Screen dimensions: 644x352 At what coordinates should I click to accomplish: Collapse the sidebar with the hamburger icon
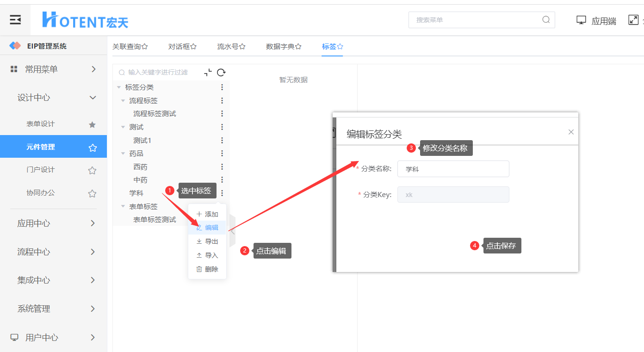15,19
